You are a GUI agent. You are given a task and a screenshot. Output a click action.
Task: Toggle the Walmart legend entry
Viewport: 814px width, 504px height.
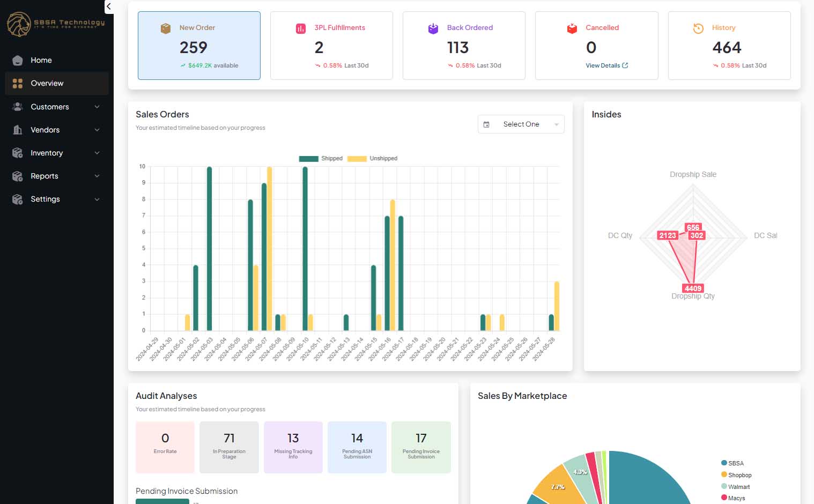(735, 487)
